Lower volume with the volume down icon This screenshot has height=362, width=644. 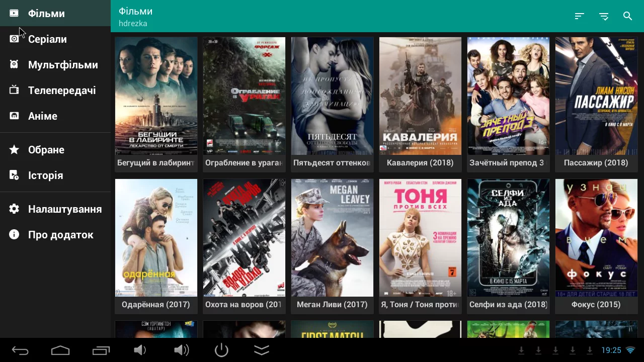click(140, 350)
